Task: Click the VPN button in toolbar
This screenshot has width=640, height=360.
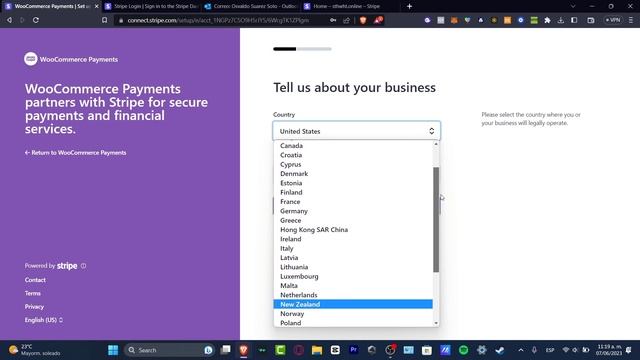Action: click(613, 20)
